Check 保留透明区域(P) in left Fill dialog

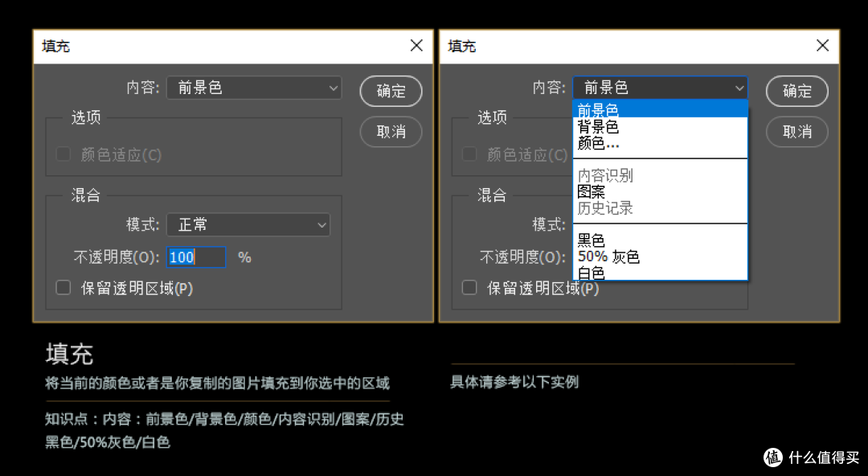[x=63, y=286]
